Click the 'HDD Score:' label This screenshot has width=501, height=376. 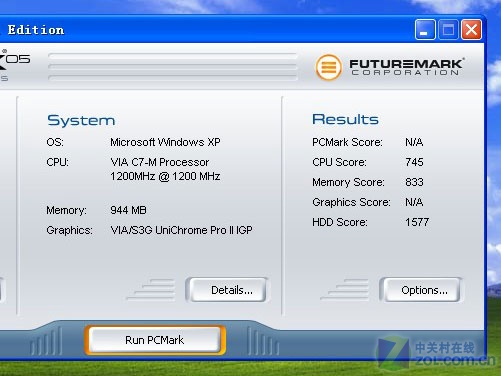point(340,222)
